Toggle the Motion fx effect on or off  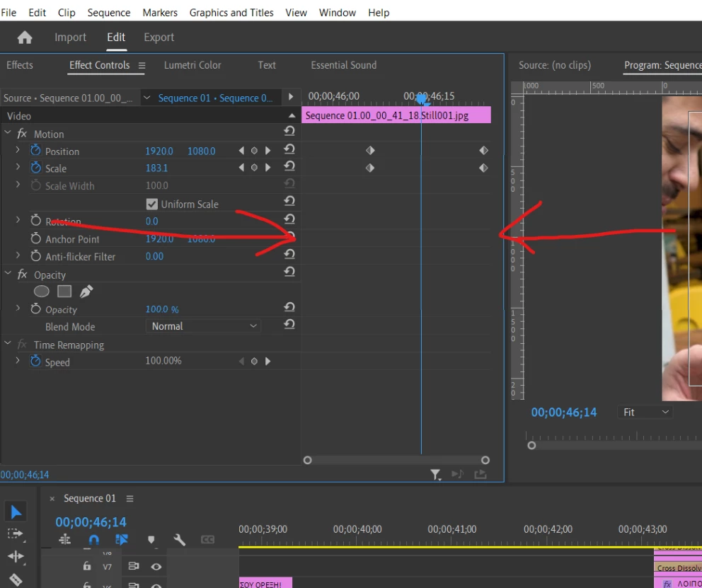22,133
